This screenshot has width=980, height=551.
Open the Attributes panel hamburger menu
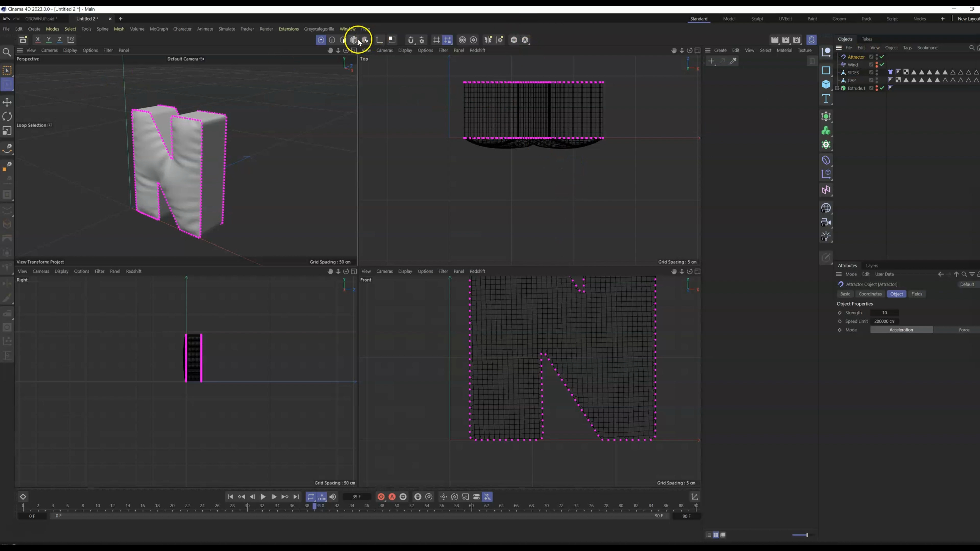(x=838, y=274)
